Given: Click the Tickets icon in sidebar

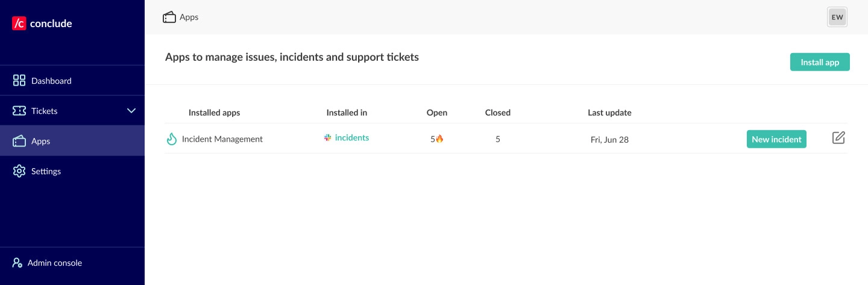Looking at the screenshot, I should click(19, 111).
